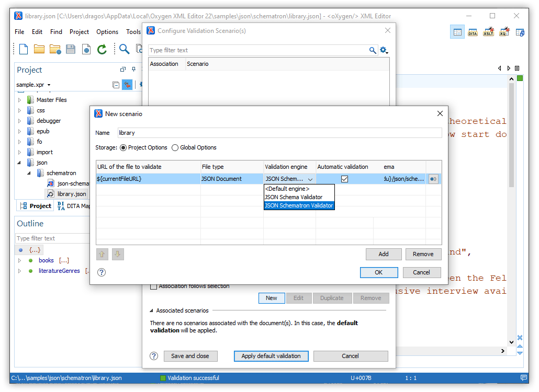
Task: Click the Open file folder icon
Action: coord(39,50)
